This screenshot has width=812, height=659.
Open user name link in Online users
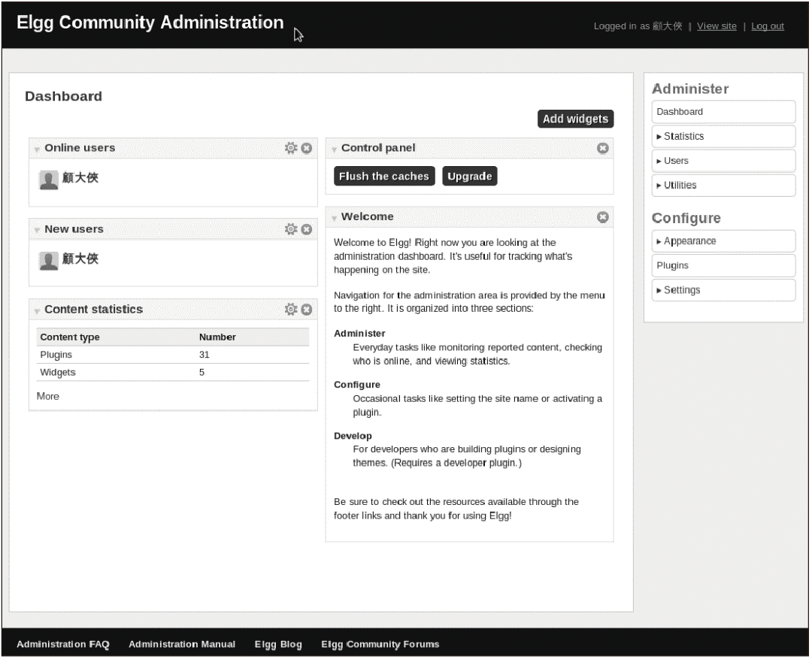(80, 178)
